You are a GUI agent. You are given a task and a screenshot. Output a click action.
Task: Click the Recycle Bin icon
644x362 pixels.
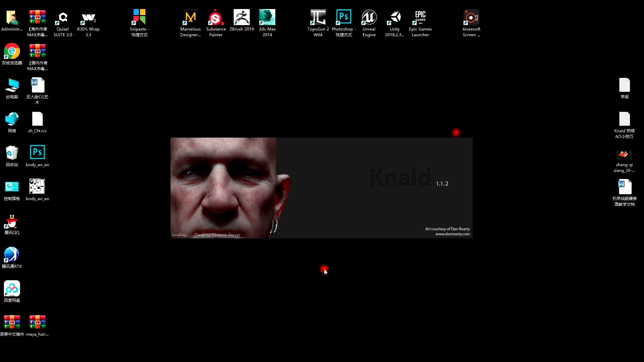click(12, 153)
